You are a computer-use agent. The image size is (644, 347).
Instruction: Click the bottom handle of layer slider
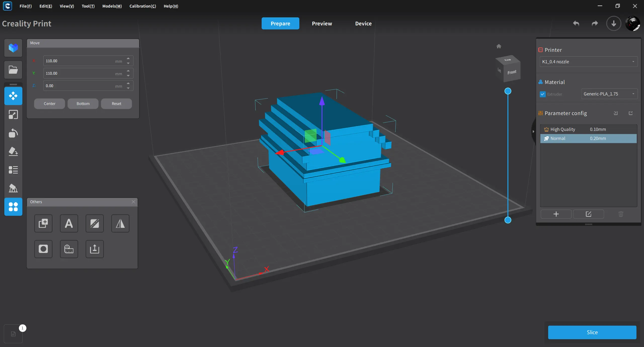point(508,220)
